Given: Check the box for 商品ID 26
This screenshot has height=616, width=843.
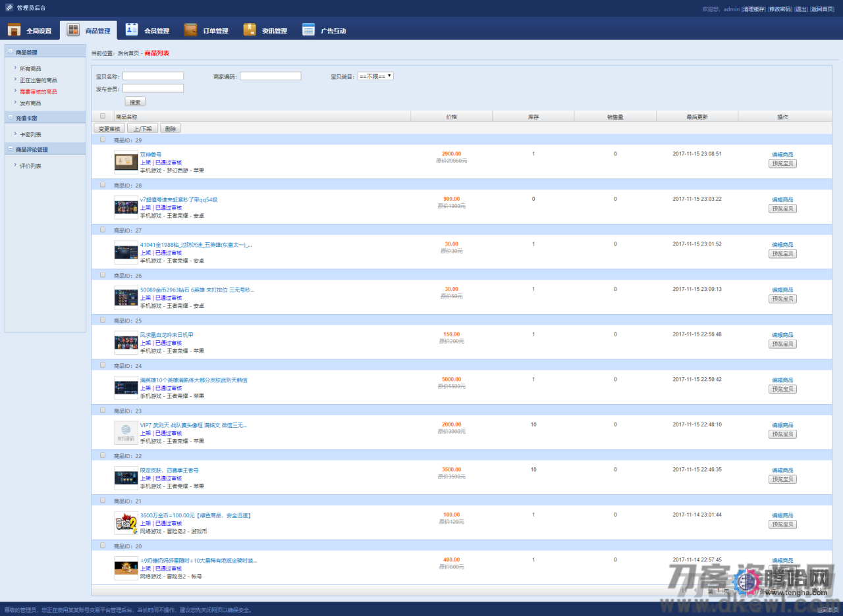Looking at the screenshot, I should (x=103, y=275).
